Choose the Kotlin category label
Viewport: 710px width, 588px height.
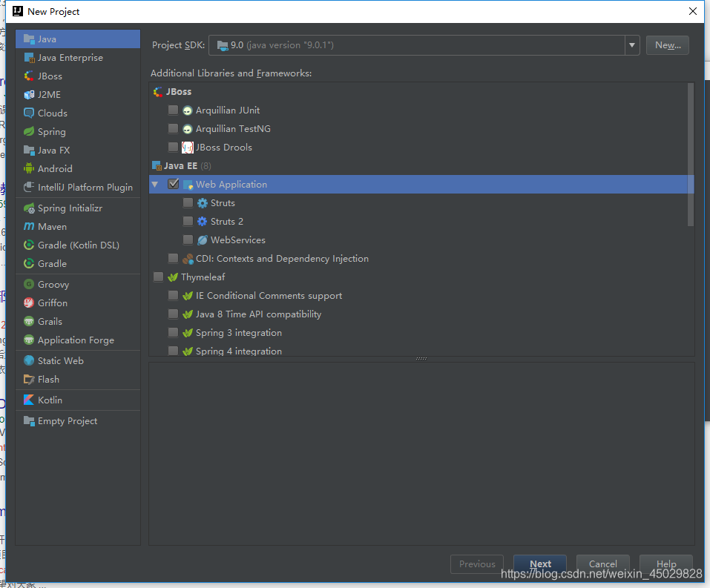[x=50, y=400]
